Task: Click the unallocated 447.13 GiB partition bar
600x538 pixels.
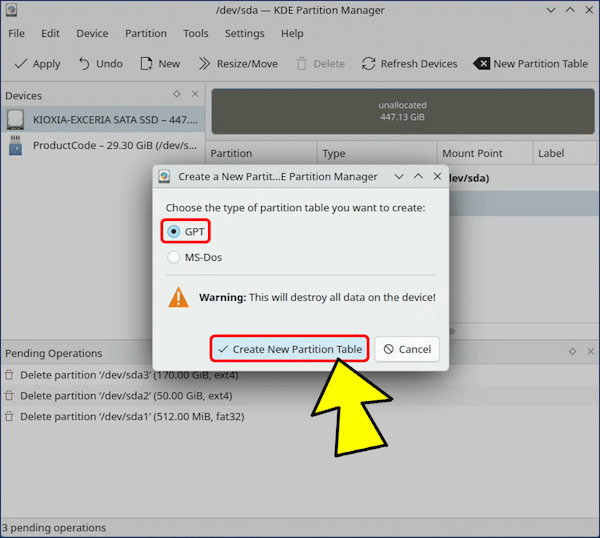Action: pos(402,111)
